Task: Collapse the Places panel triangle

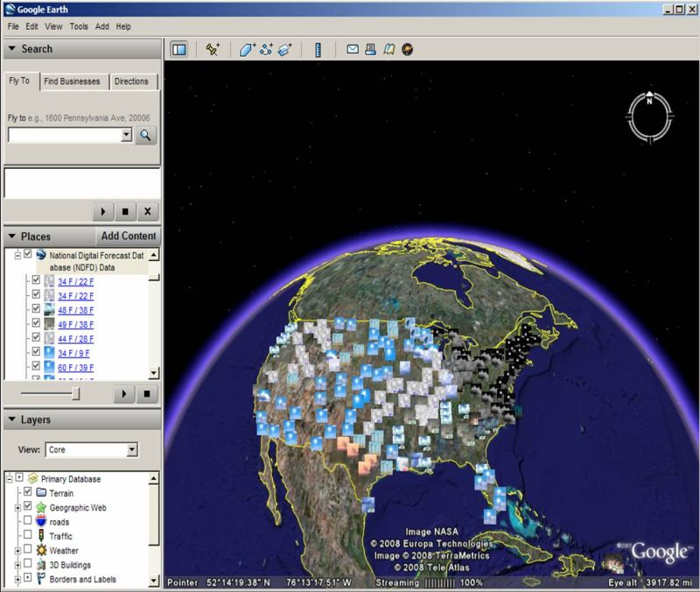Action: click(12, 236)
